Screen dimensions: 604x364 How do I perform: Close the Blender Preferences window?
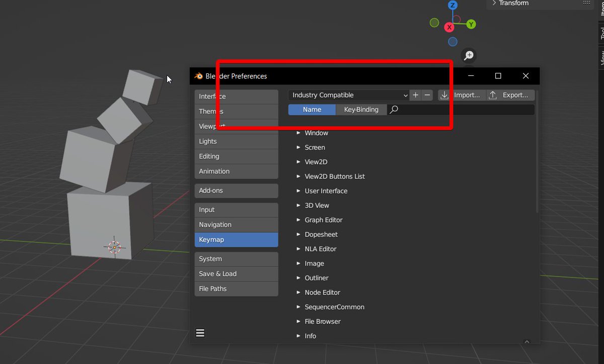[x=525, y=76]
